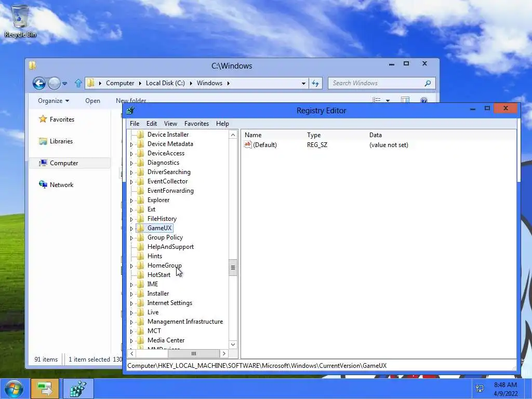Click the preview pane icon in explorer toolbar
Viewport: 532px width, 399px height.
tap(405, 100)
